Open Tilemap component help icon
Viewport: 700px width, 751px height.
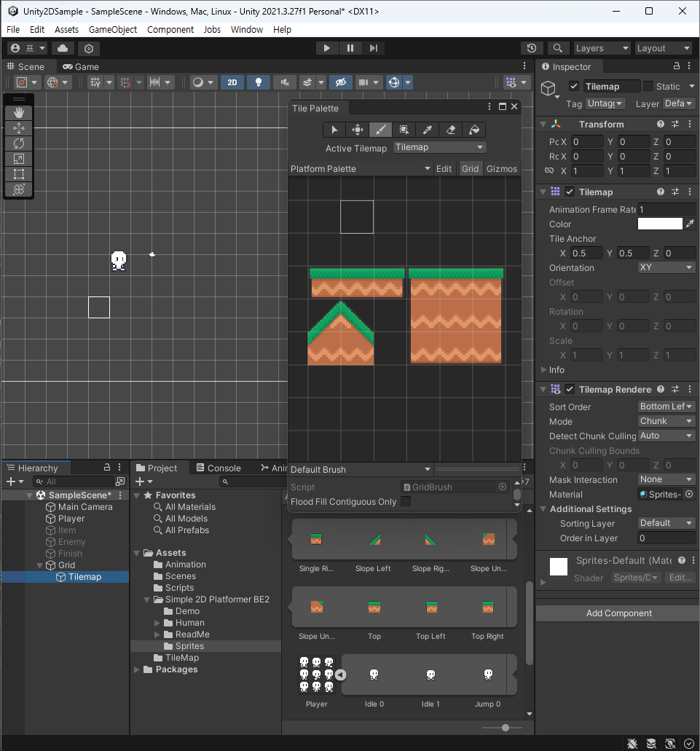point(661,192)
